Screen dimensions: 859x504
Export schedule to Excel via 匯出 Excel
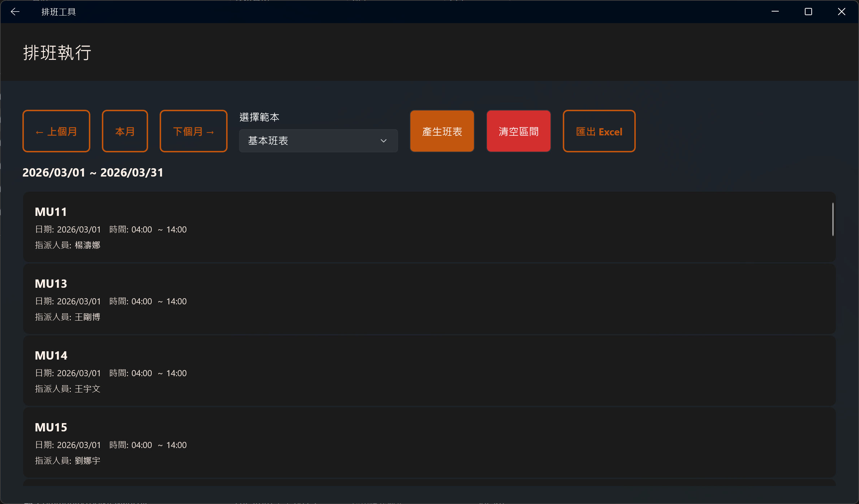tap(599, 131)
